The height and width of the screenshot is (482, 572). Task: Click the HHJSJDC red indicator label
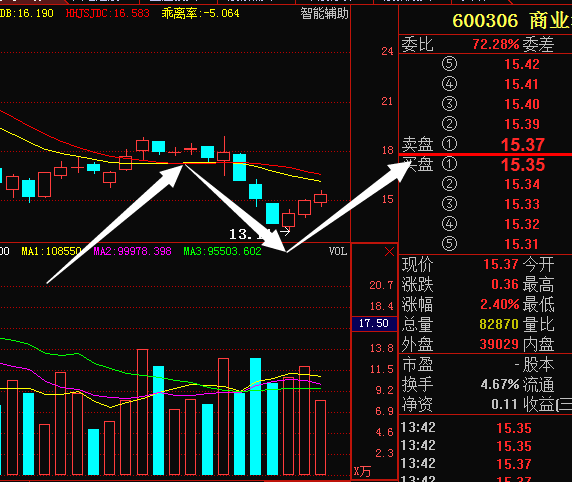pos(108,14)
